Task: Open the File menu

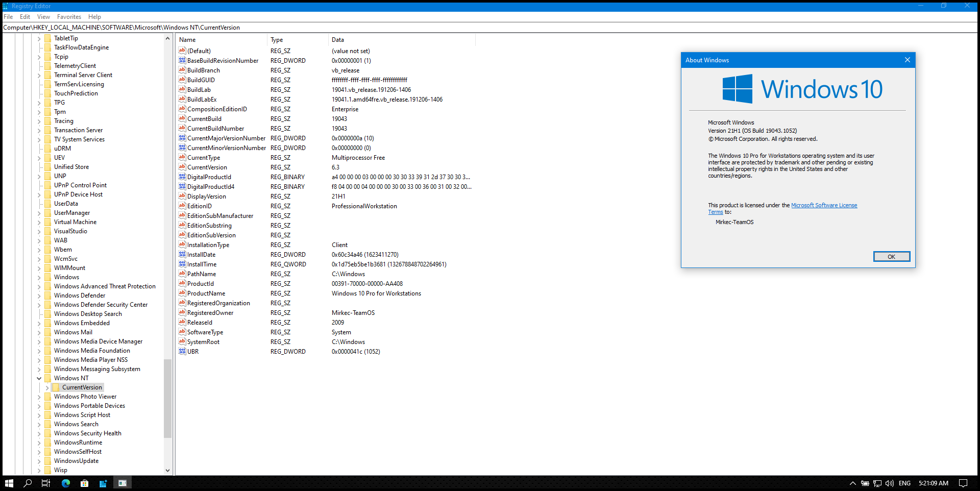Action: (8, 17)
